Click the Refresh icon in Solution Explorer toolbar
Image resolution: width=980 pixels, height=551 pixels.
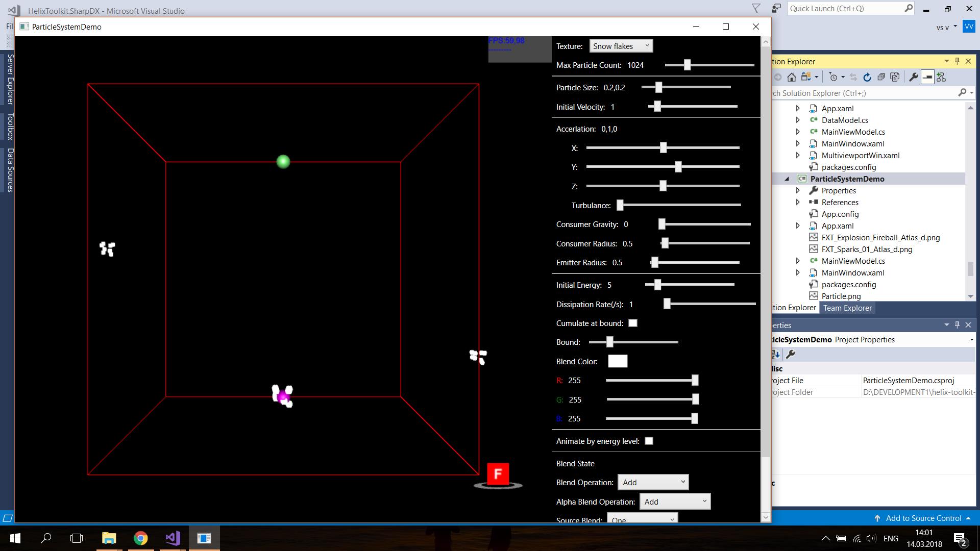tap(868, 77)
